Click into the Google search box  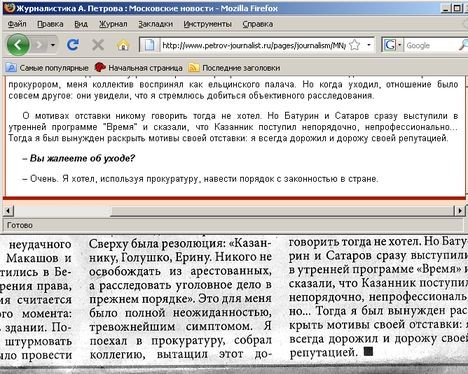(x=430, y=45)
